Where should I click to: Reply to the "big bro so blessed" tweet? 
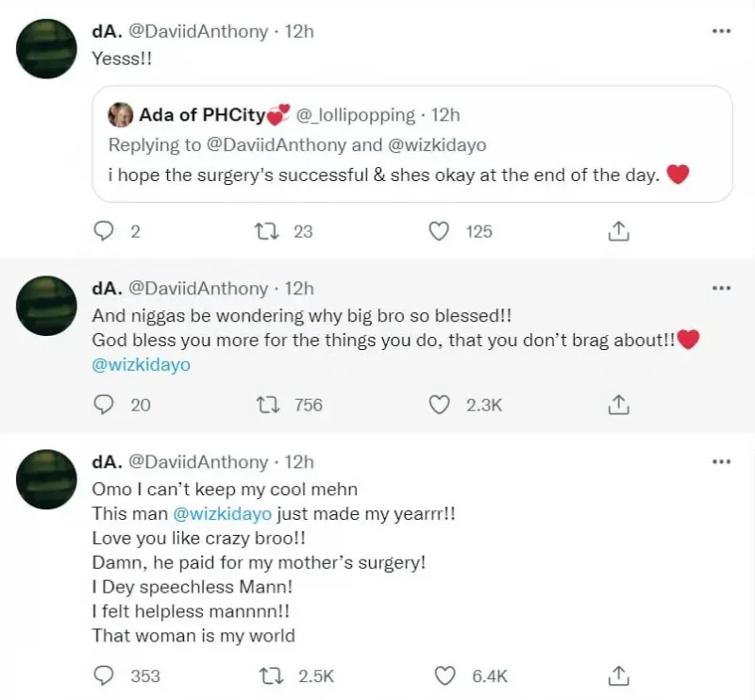[x=104, y=405]
